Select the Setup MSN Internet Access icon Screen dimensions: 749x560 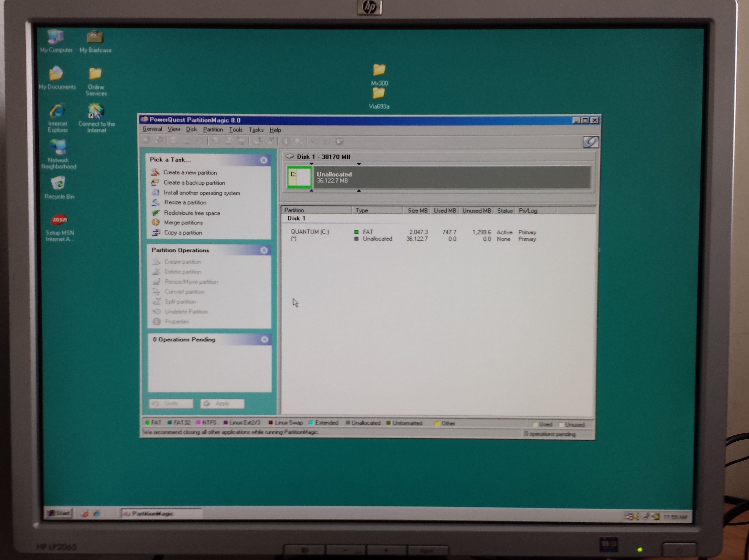[60, 227]
